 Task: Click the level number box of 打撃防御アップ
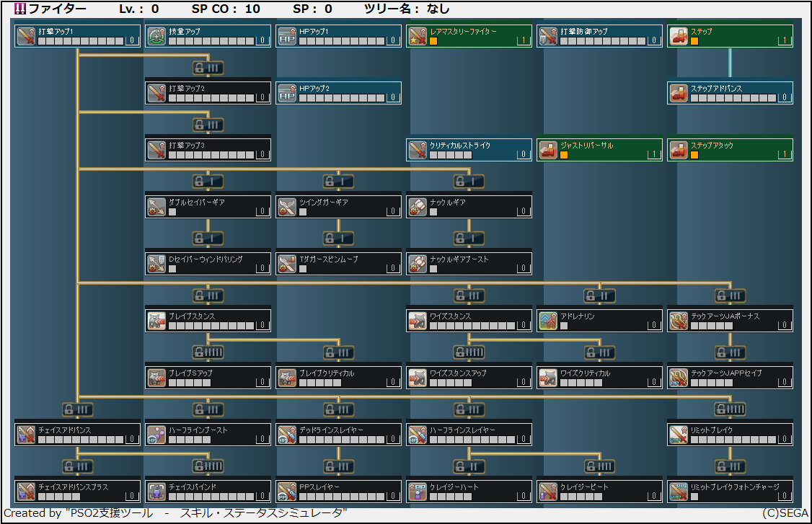[654, 40]
